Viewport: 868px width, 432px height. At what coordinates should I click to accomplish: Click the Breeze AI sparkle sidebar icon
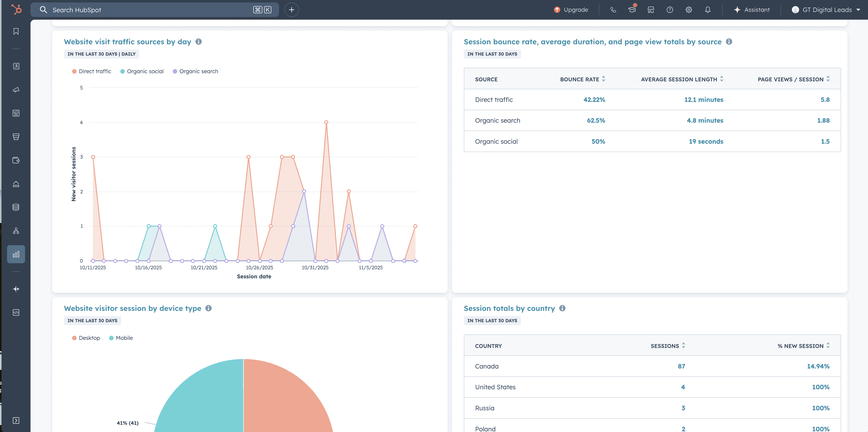[16, 289]
